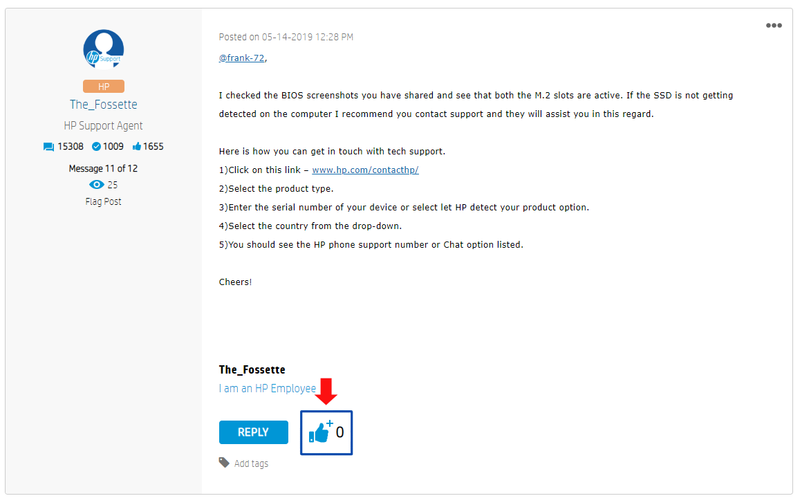
Task: Click the kudos count number 0
Action: point(340,432)
